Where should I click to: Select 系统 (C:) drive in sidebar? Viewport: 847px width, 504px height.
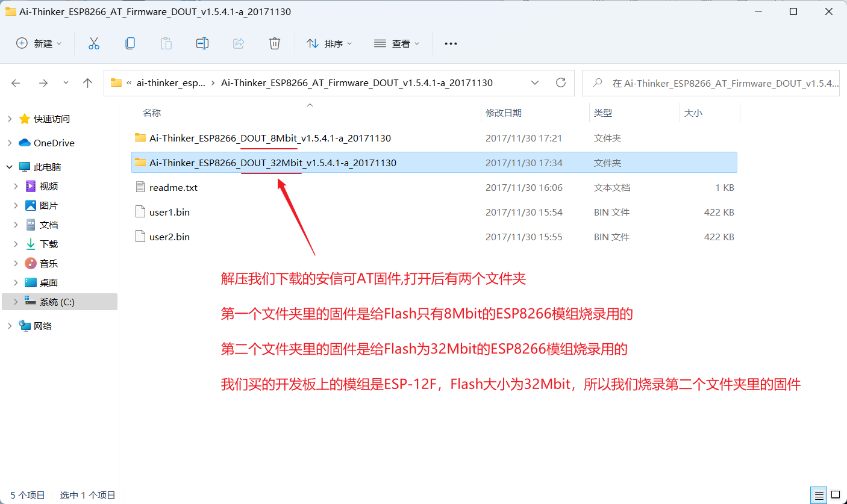click(x=57, y=302)
